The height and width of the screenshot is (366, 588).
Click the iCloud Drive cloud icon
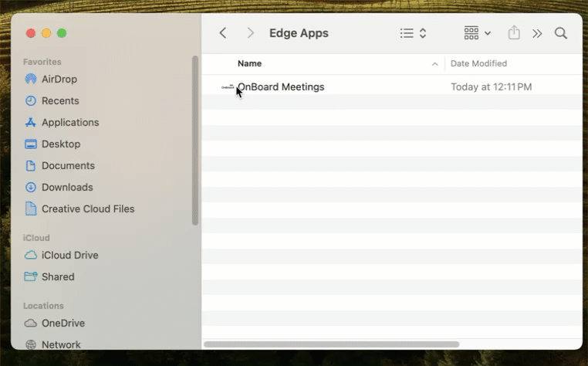pyautogui.click(x=31, y=255)
